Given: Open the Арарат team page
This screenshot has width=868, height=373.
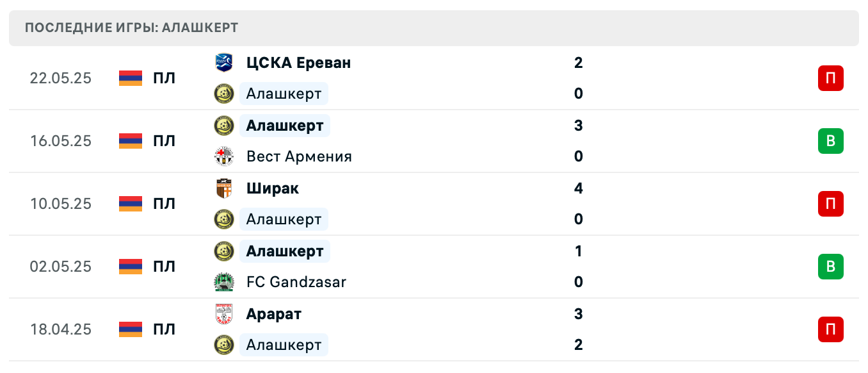Looking at the screenshot, I should point(274,314).
